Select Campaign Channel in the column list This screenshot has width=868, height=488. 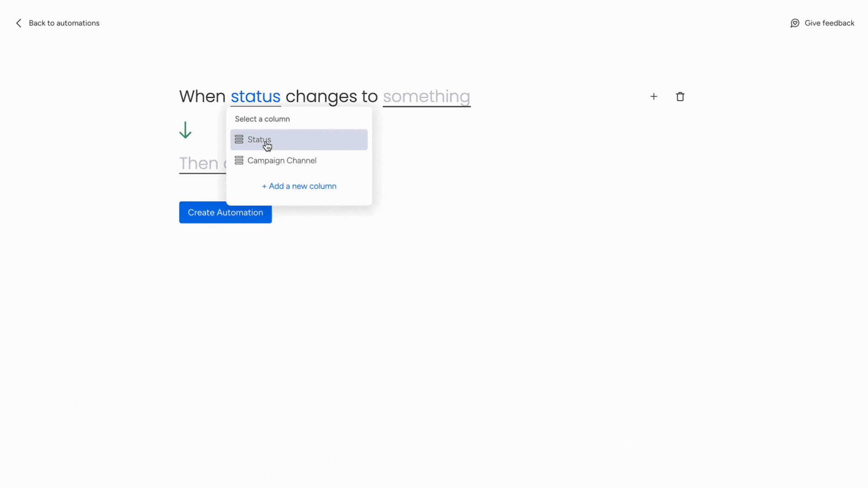point(281,160)
